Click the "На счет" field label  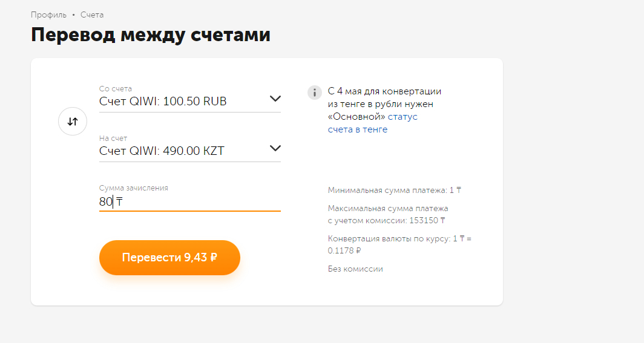pyautogui.click(x=113, y=139)
